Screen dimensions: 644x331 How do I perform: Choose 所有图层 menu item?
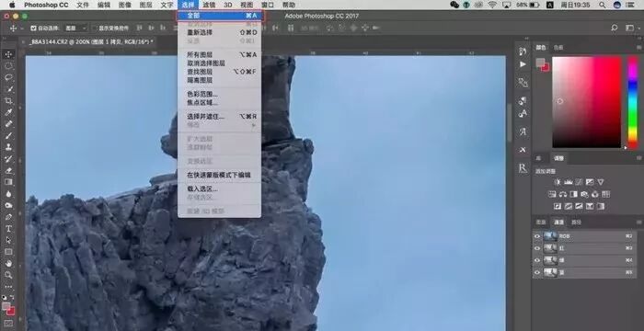click(219, 54)
